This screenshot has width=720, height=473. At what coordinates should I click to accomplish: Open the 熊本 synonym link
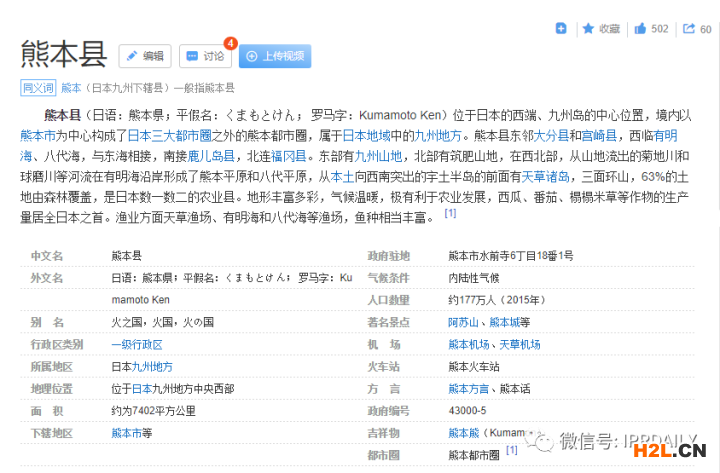(71, 88)
